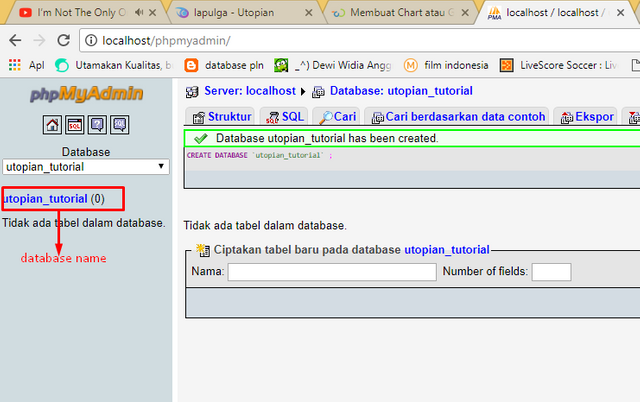Go back with browser back arrow
Screen dimensions: 640x402
click(x=15, y=40)
